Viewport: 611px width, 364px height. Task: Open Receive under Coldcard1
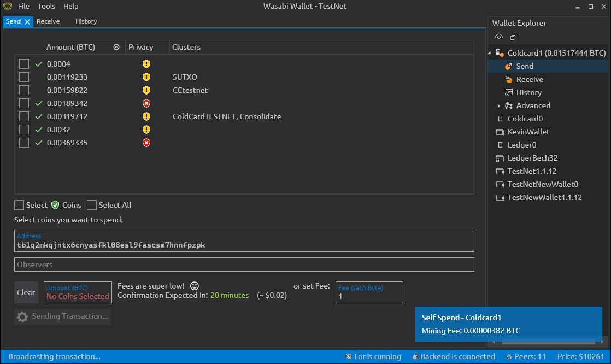pyautogui.click(x=530, y=79)
